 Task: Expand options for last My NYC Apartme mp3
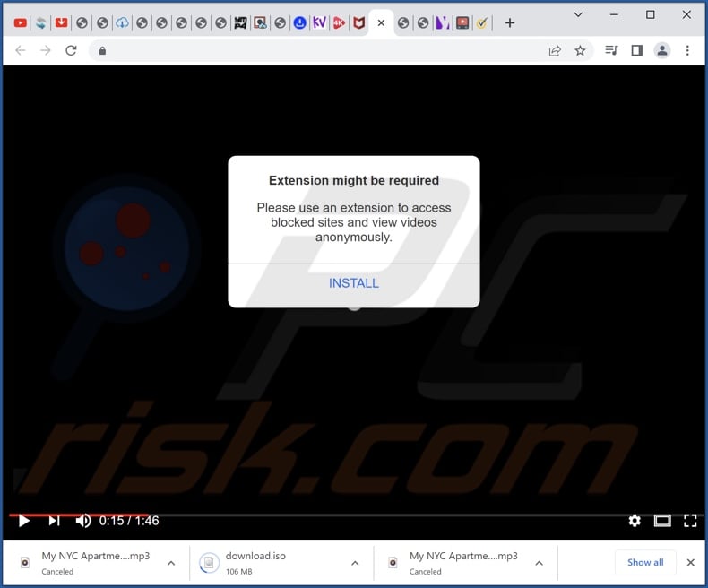coord(540,563)
